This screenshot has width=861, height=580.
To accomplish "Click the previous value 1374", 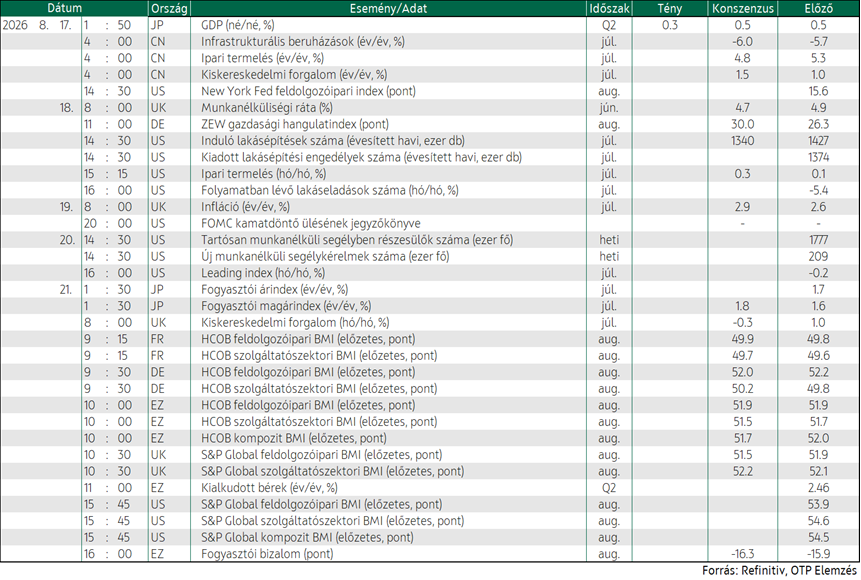I will pyautogui.click(x=818, y=157).
